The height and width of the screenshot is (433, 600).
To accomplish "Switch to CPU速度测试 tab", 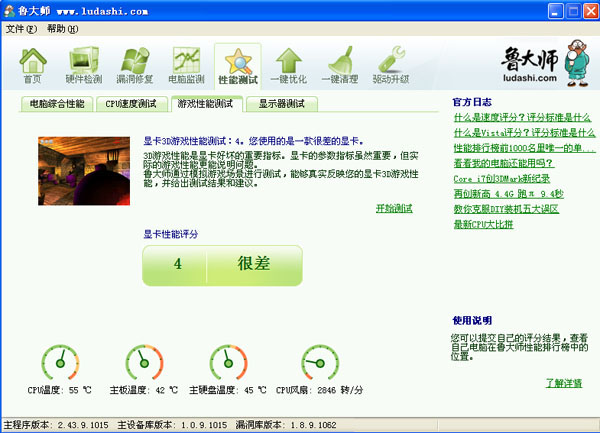I will (131, 104).
